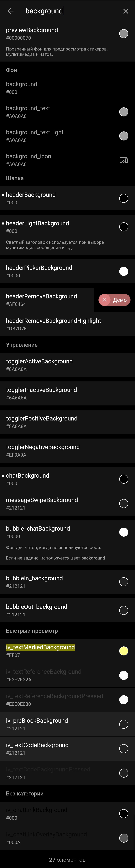Click the background_icon devices icon
135x868 pixels.
tap(123, 160)
